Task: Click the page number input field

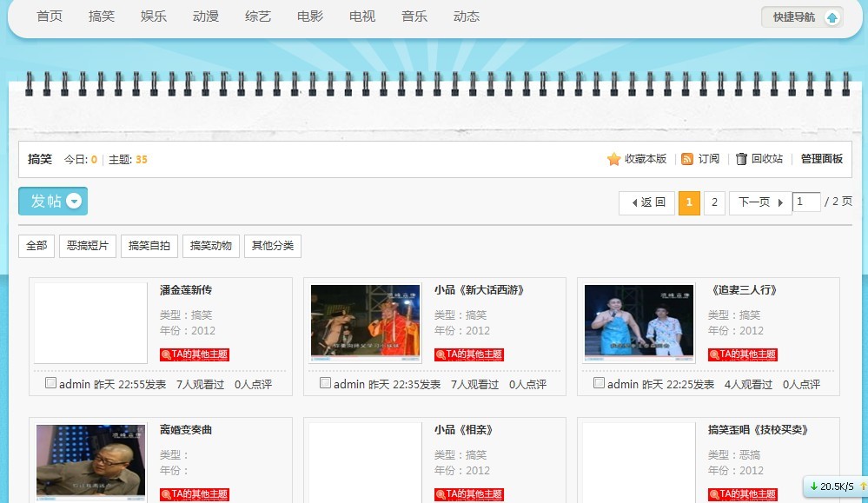Action: tap(806, 202)
